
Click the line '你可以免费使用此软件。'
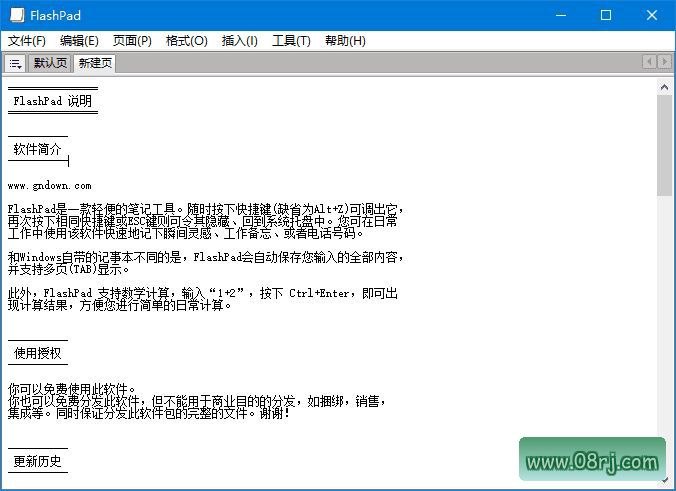pos(72,389)
